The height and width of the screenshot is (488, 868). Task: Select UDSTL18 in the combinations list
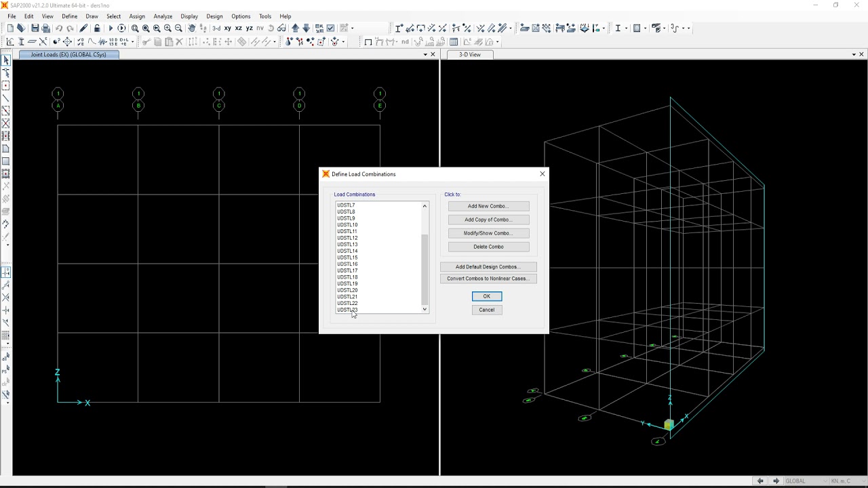(347, 277)
